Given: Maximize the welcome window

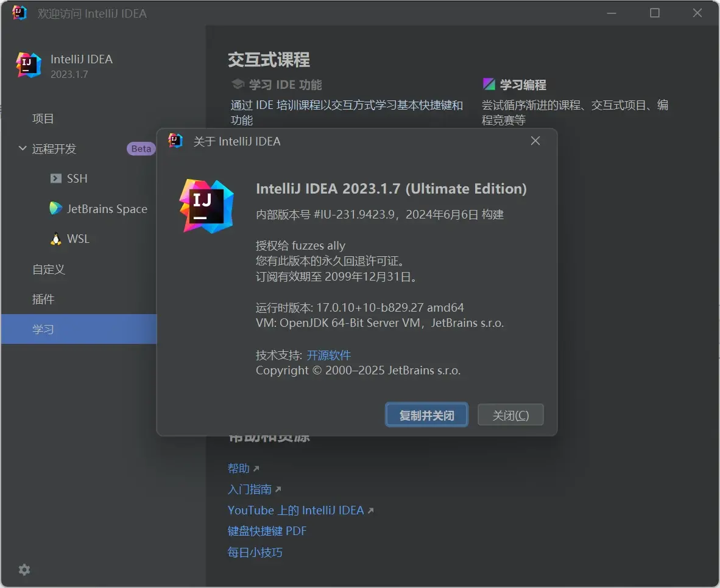Looking at the screenshot, I should 655,13.
